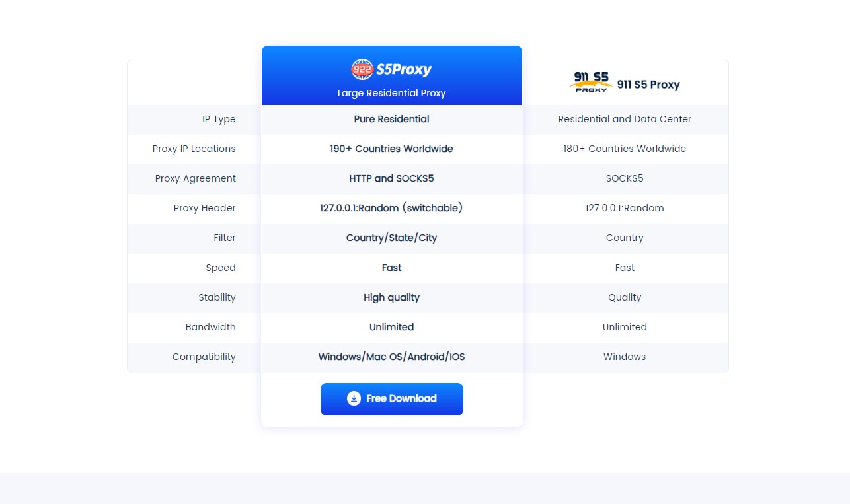Click the '190+ Countries Worldwide' cell
The image size is (850, 504).
(391, 149)
